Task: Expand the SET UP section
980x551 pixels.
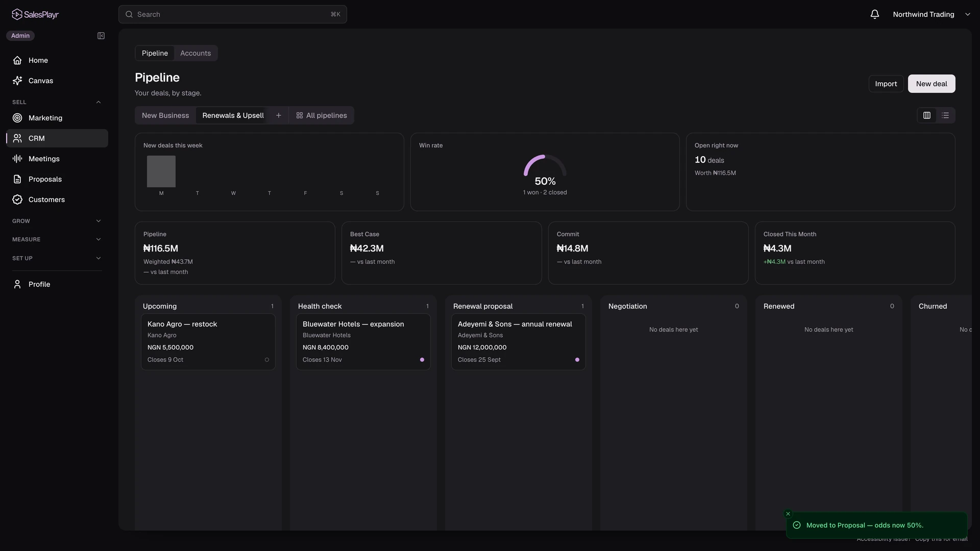Action: tap(99, 258)
